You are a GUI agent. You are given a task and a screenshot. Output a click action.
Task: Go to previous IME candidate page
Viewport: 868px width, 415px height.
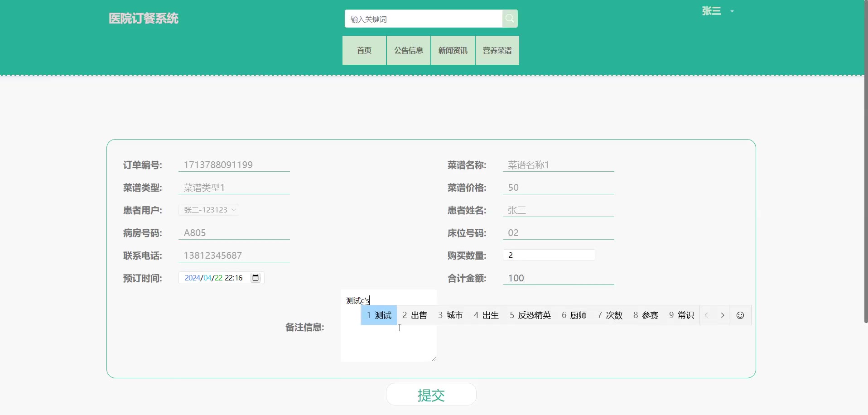[x=706, y=315]
